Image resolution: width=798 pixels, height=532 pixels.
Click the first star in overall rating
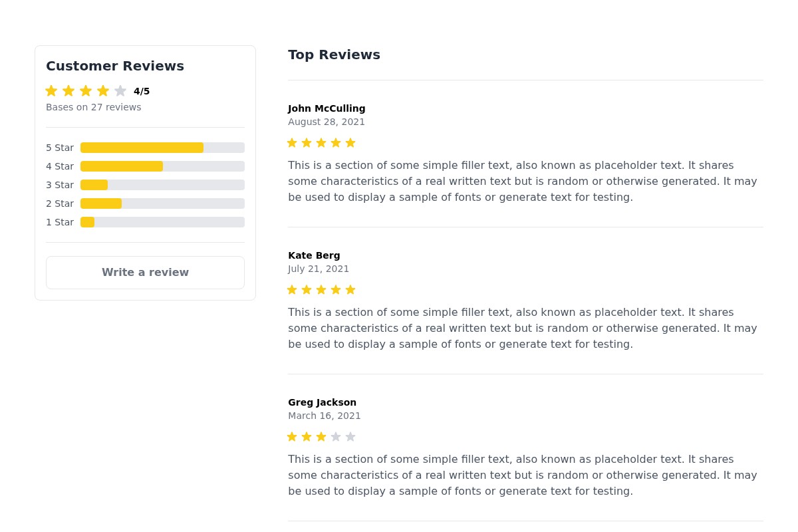coord(51,91)
